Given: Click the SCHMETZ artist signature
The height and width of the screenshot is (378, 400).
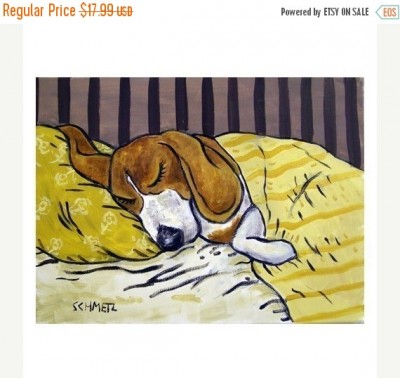Looking at the screenshot, I should click(95, 307).
